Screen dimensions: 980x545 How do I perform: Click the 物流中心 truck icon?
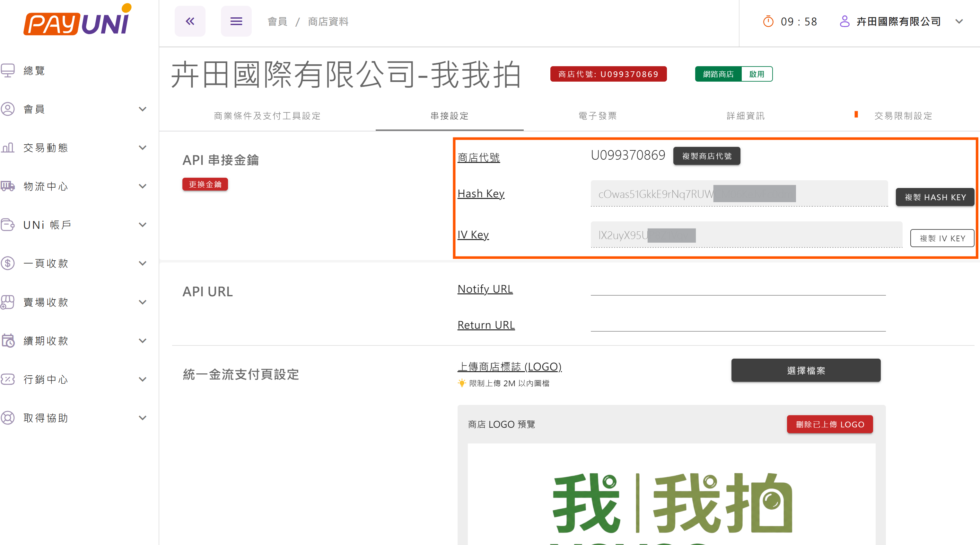coord(8,186)
